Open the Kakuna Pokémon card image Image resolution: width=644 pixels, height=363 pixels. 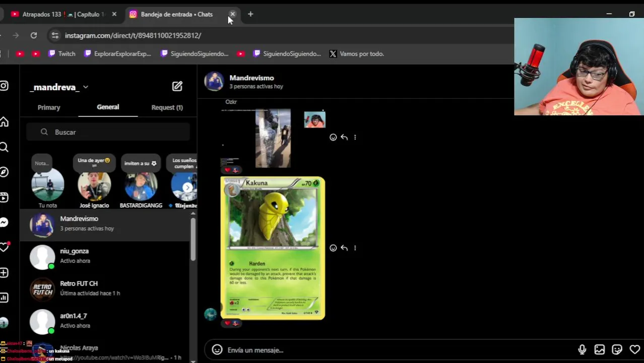[x=273, y=248]
